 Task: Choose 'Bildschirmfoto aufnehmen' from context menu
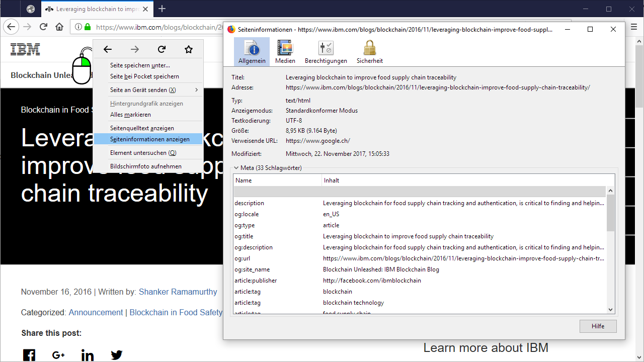point(146,166)
